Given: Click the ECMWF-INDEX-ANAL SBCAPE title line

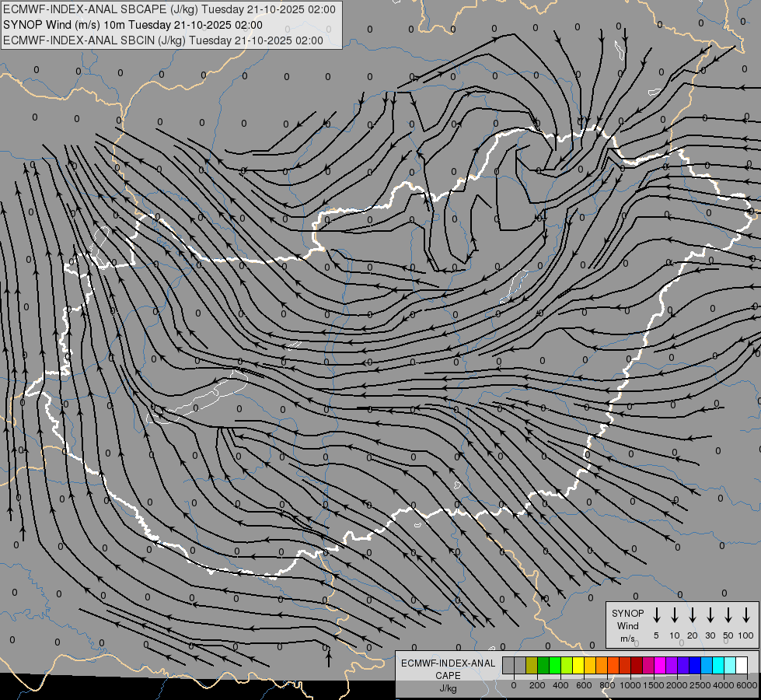Looking at the screenshot, I should point(169,9).
